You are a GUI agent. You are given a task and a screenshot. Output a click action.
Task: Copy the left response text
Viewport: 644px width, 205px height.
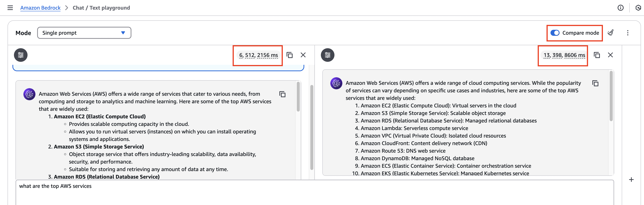click(282, 94)
